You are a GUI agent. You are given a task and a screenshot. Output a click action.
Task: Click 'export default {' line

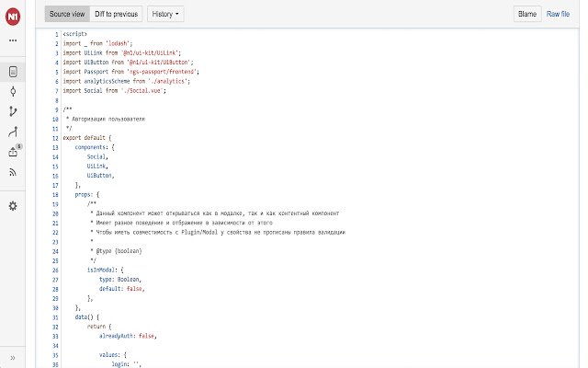tap(87, 138)
